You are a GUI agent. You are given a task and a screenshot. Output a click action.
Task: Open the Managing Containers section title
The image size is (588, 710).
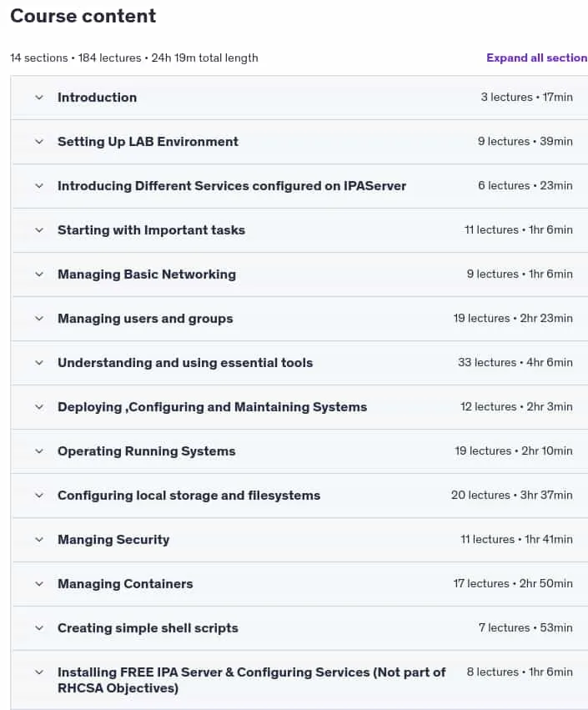click(x=125, y=584)
